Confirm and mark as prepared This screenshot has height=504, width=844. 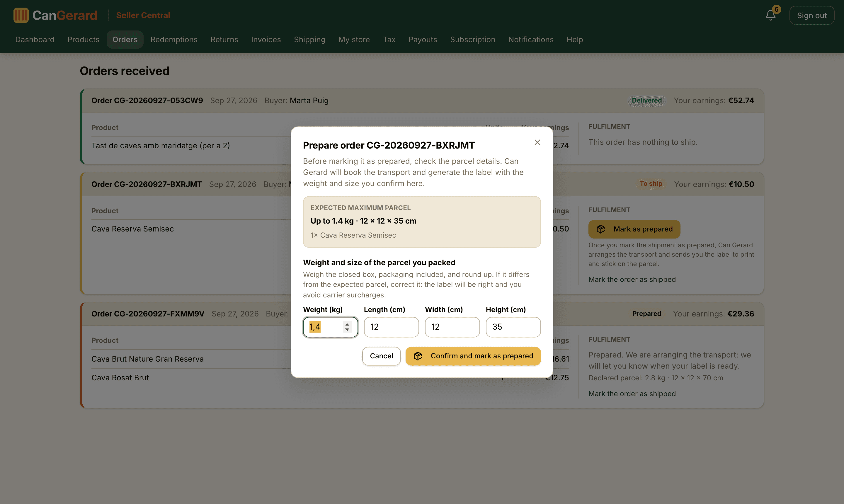(473, 356)
